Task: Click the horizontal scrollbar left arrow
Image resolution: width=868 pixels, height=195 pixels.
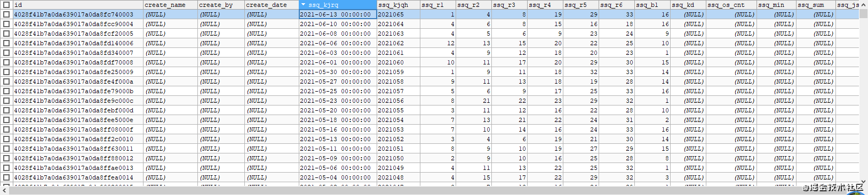Action: 4,190
